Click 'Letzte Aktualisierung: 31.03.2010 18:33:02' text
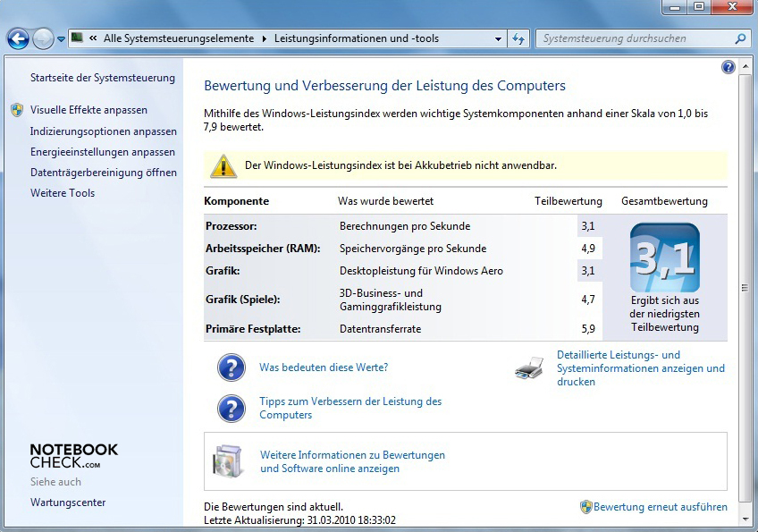The width and height of the screenshot is (758, 532). click(x=299, y=520)
